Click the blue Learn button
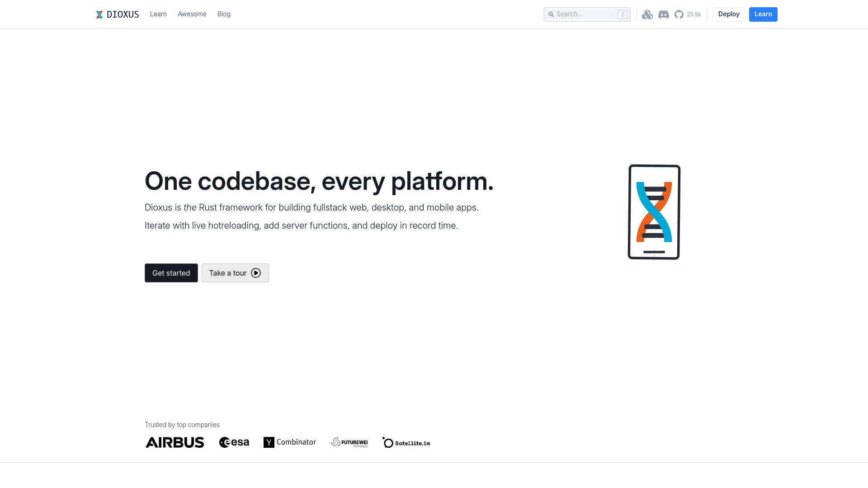 (763, 14)
